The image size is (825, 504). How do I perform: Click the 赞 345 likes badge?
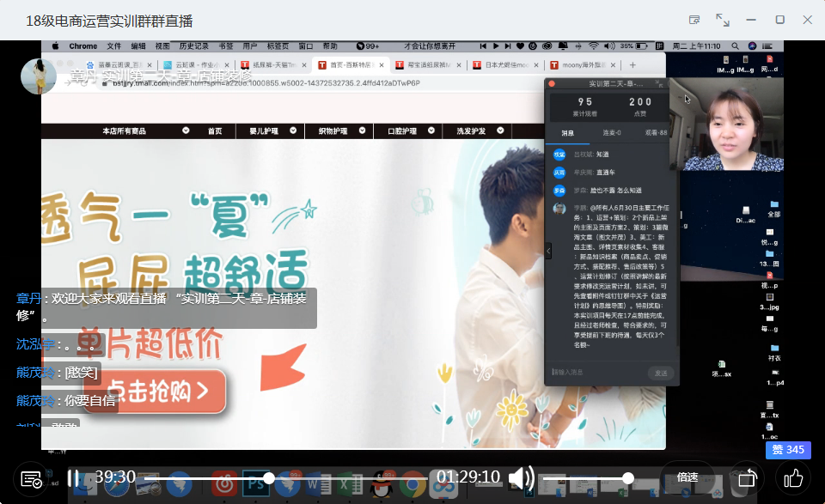(787, 450)
